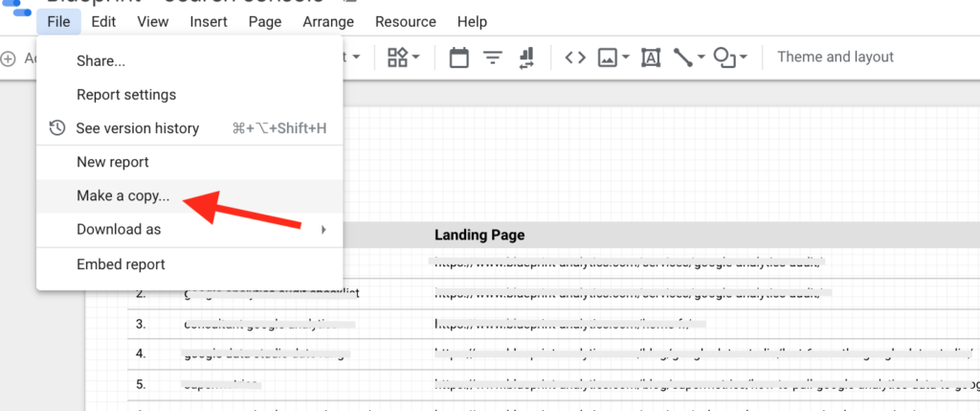Select the line drawing tool
Viewport: 980px width, 411px height.
(x=682, y=57)
